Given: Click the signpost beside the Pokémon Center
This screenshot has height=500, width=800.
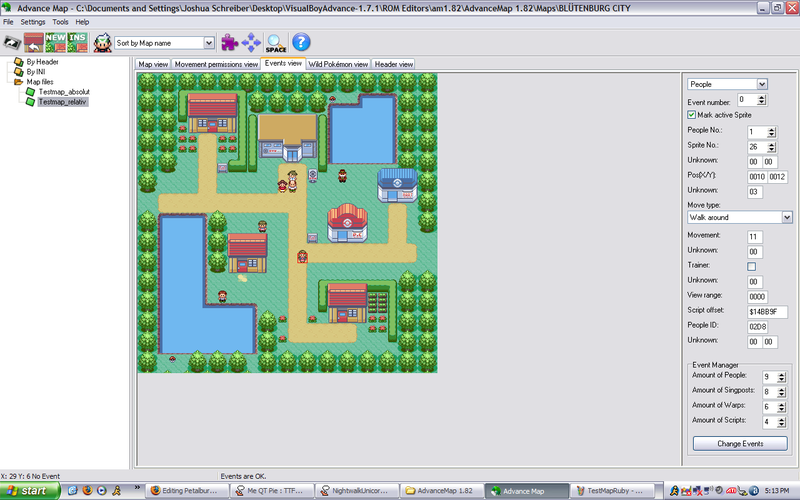Looking at the screenshot, I should click(x=312, y=238).
